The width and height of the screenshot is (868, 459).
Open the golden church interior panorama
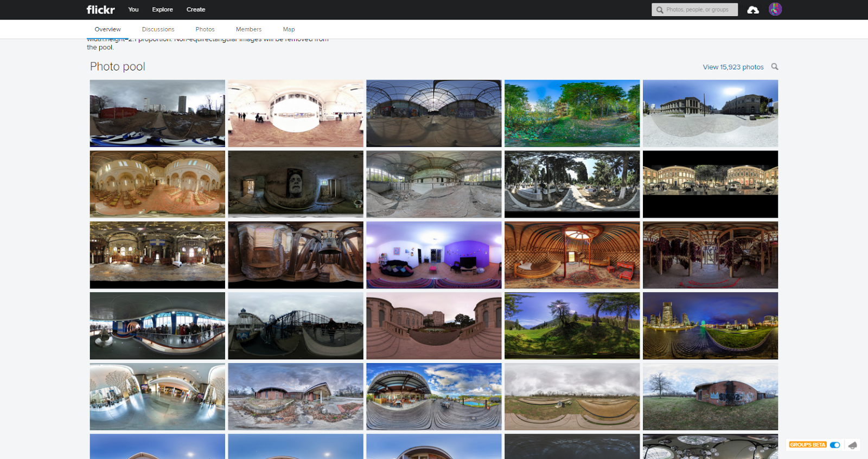(x=157, y=184)
